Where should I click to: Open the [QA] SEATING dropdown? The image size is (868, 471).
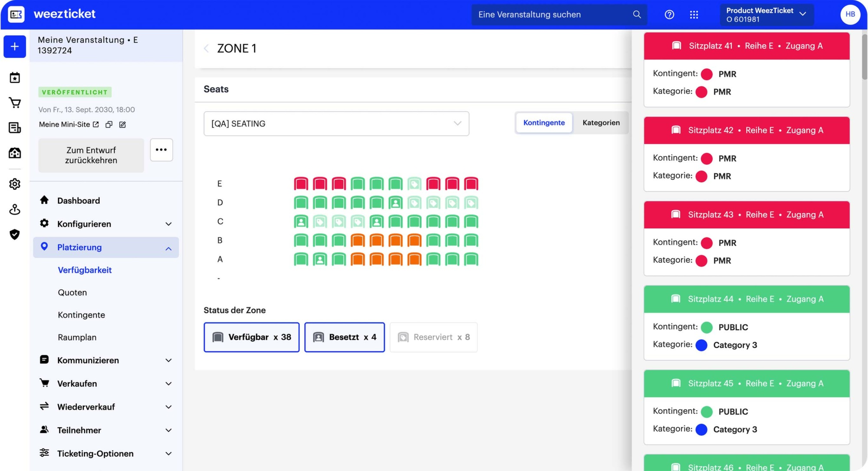(x=336, y=124)
